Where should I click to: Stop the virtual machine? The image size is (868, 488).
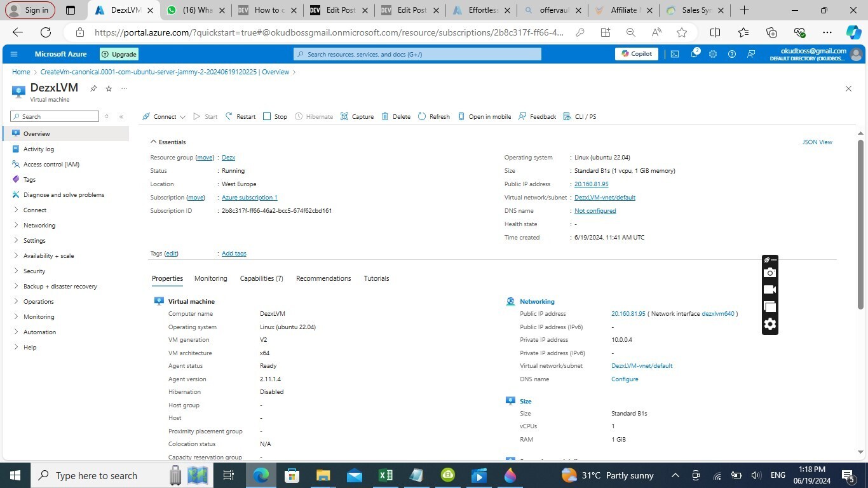(x=275, y=116)
